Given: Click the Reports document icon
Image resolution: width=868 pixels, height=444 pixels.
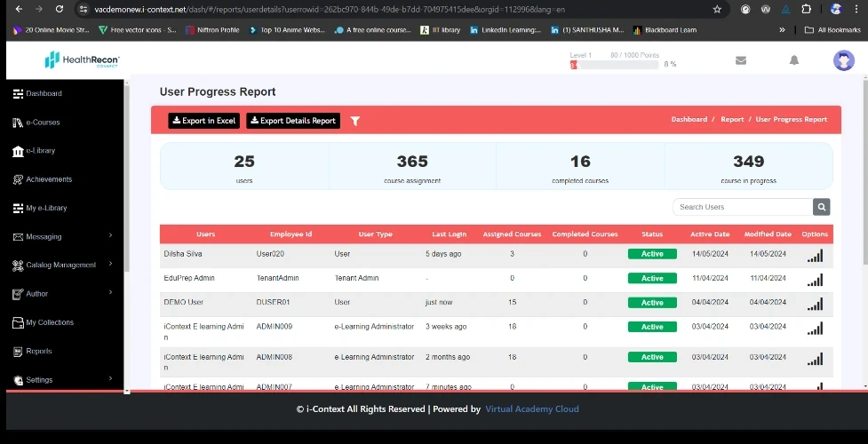Looking at the screenshot, I should pos(18,351).
